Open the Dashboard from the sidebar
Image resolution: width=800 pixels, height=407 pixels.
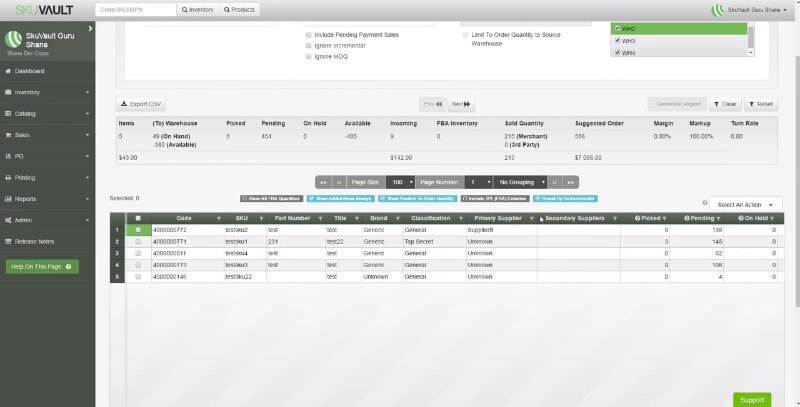[x=29, y=71]
